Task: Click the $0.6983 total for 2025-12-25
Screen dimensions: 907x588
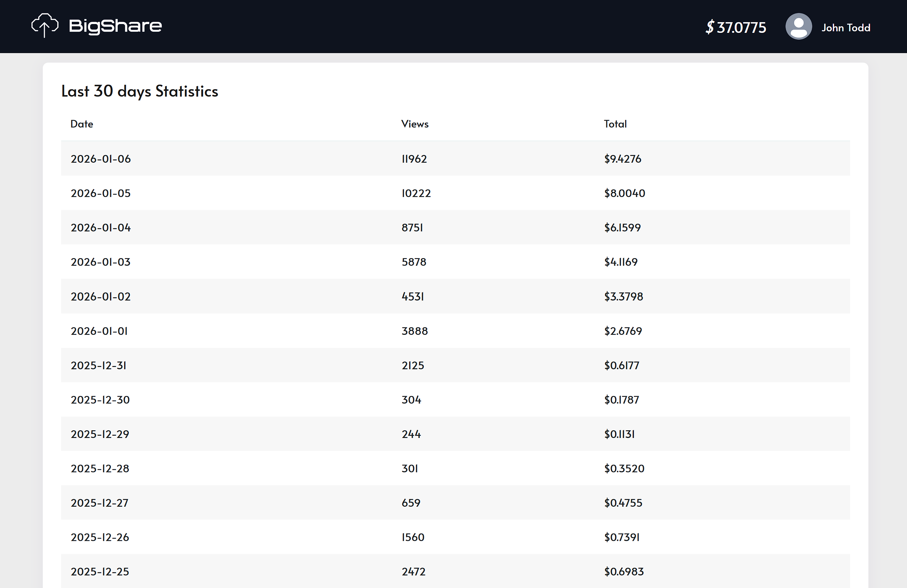Action: point(624,572)
